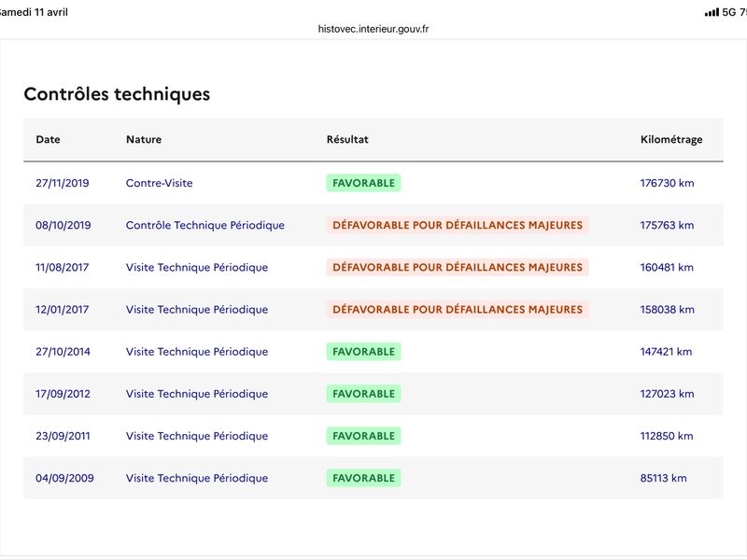
Task: Click Contrôle Technique Périodique entry
Action: pyautogui.click(x=205, y=225)
